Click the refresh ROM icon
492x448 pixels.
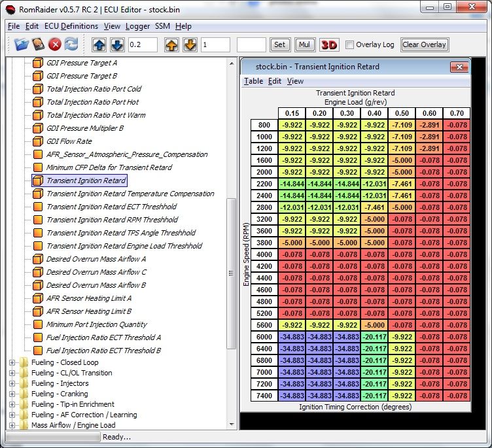[x=71, y=44]
